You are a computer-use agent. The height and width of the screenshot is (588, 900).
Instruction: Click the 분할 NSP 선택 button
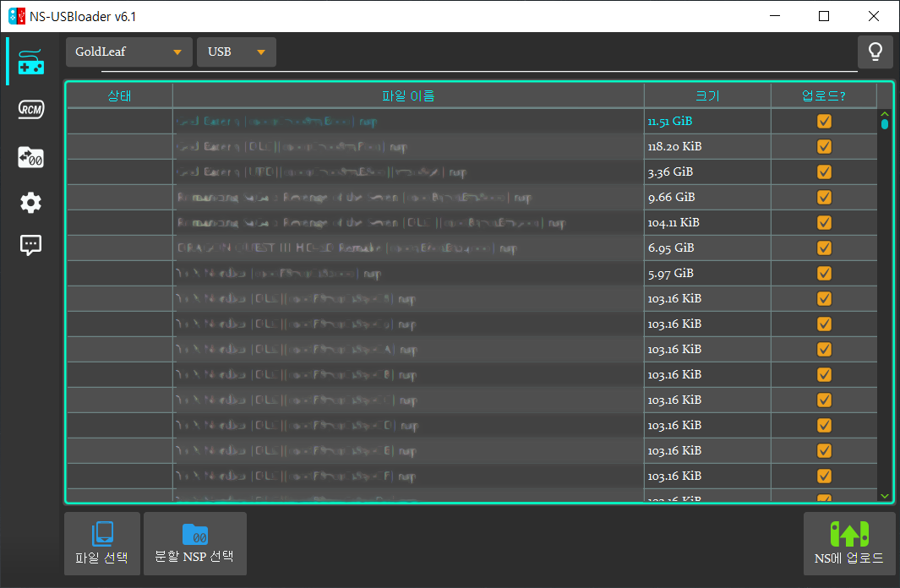click(x=195, y=544)
